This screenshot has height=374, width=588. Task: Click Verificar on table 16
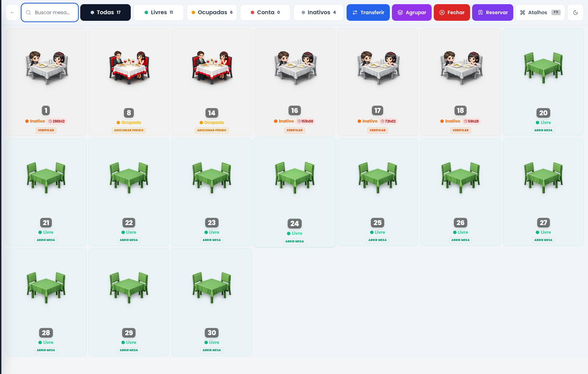pyautogui.click(x=295, y=131)
